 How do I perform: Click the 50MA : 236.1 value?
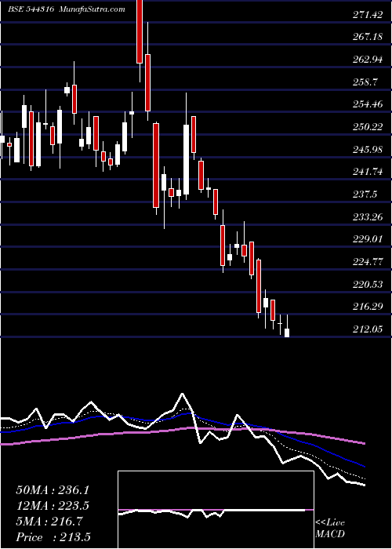click(x=53, y=490)
